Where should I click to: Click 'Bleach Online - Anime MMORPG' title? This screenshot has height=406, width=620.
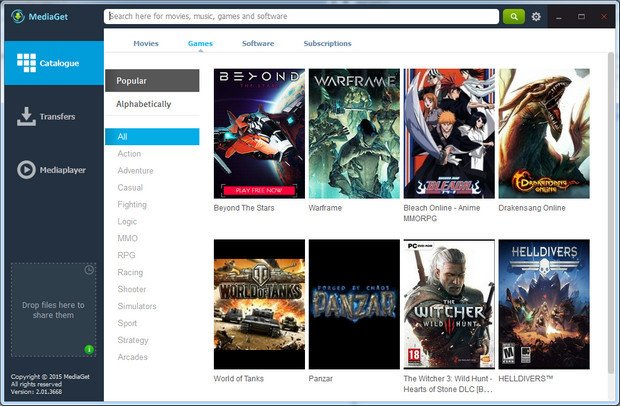(x=442, y=213)
